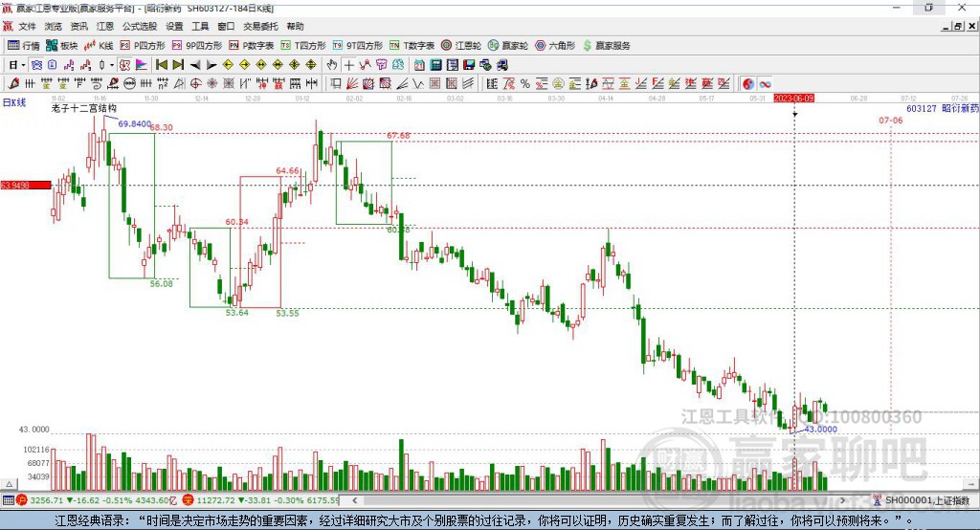980x530 pixels.
Task: Open the 交易委托 menu
Action: point(260,26)
